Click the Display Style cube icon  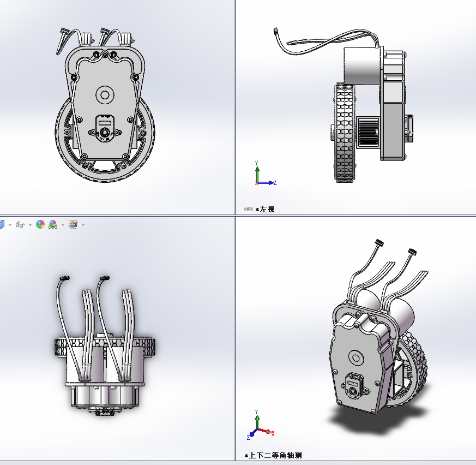coord(2,225)
